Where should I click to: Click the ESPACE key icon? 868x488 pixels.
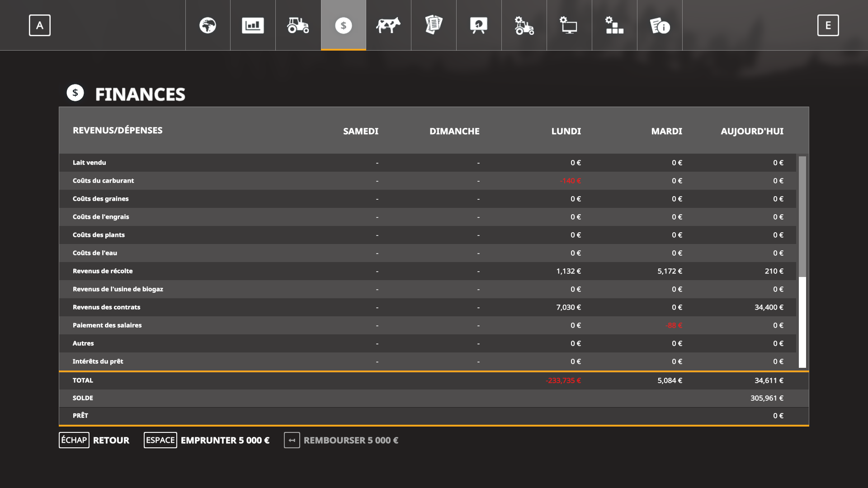[x=160, y=440]
